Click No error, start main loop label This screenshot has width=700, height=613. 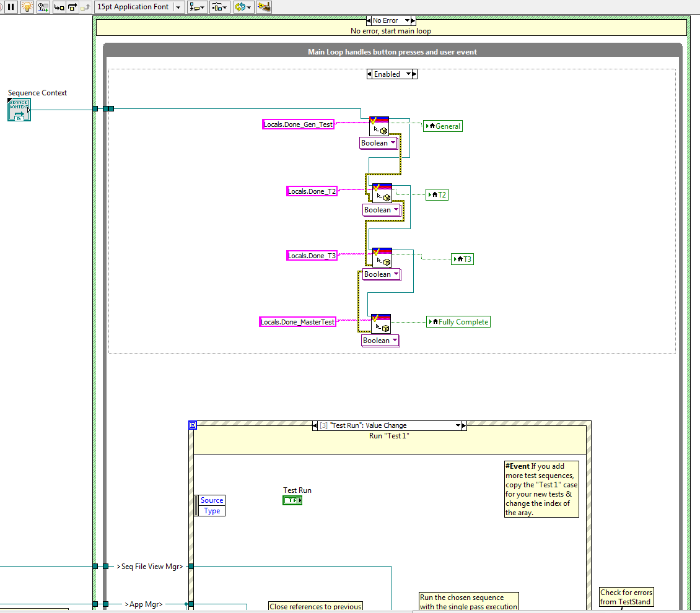(391, 31)
